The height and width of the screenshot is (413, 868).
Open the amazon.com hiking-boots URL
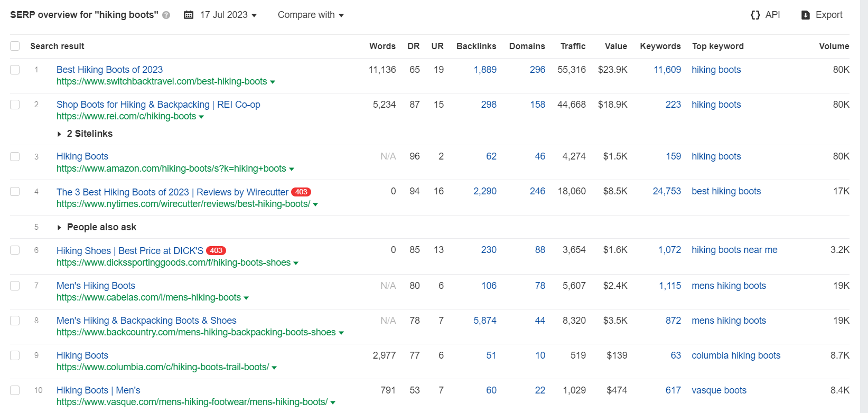171,168
